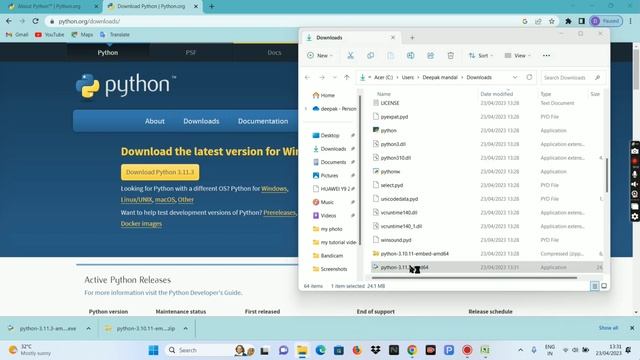Click Show all downloads in Chrome bar
The width and height of the screenshot is (640, 360).
click(608, 328)
